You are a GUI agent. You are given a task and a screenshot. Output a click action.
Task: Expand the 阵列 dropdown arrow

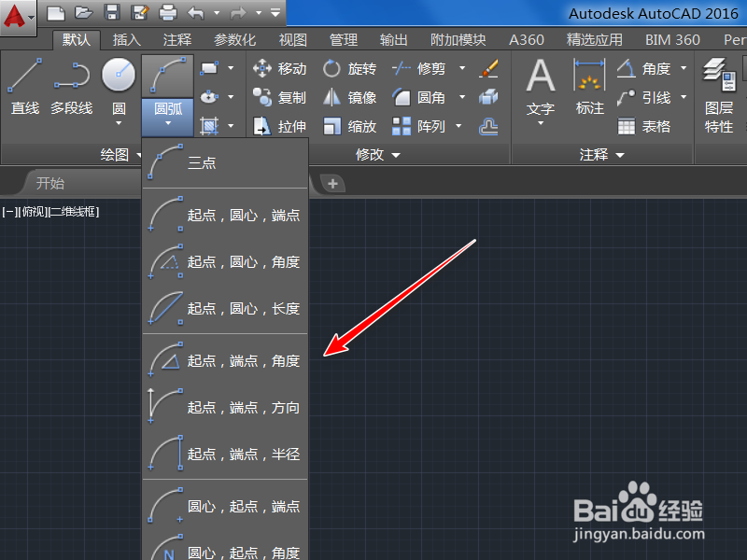pos(458,127)
